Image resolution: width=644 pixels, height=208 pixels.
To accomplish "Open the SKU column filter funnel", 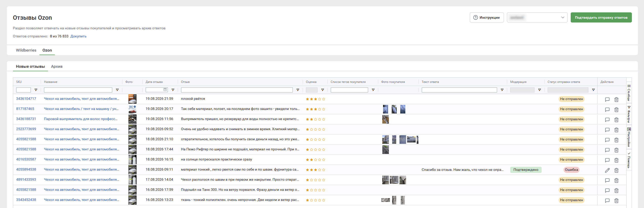I will coord(36,90).
